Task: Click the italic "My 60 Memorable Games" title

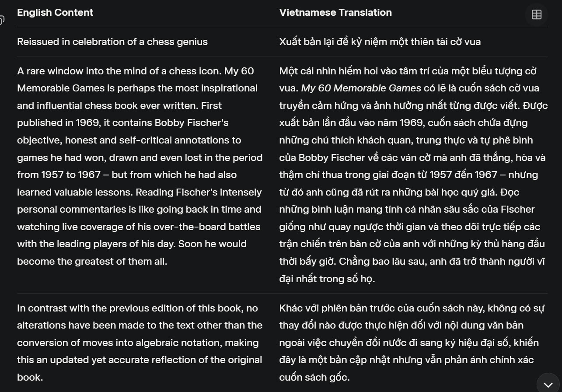Action: [361, 88]
